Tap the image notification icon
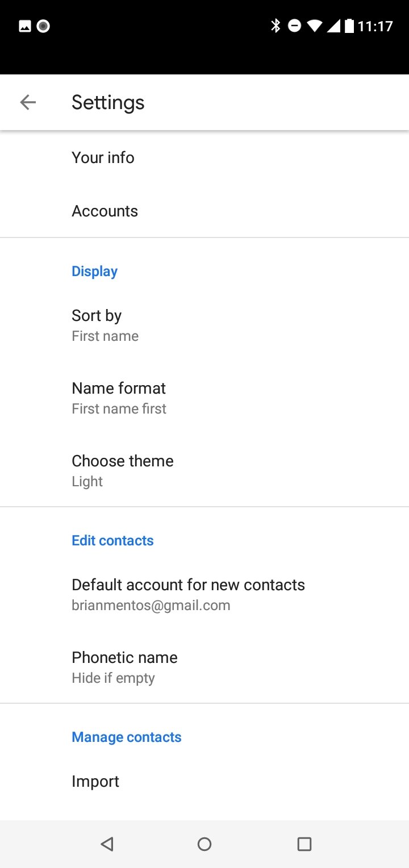This screenshot has width=409, height=868. pyautogui.click(x=25, y=26)
